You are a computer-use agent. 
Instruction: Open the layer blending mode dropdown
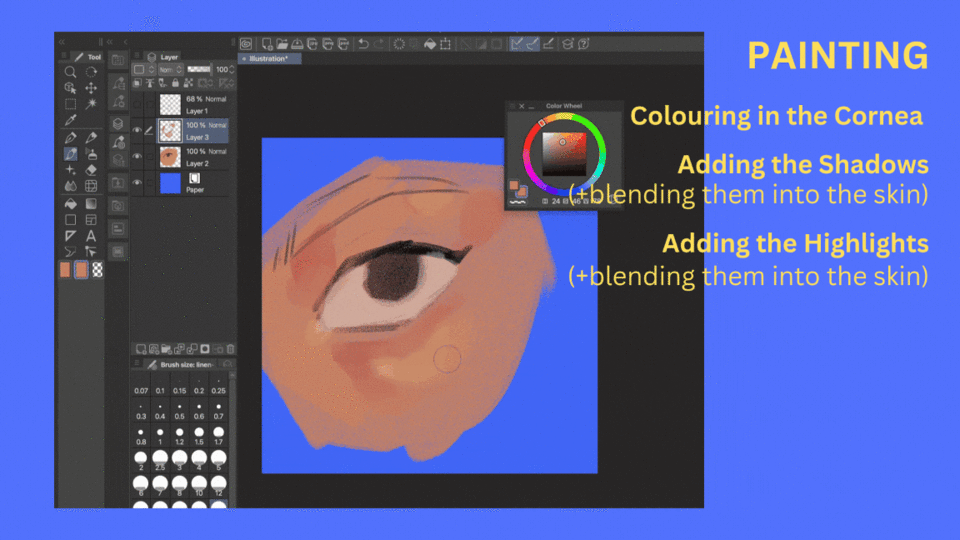point(171,70)
